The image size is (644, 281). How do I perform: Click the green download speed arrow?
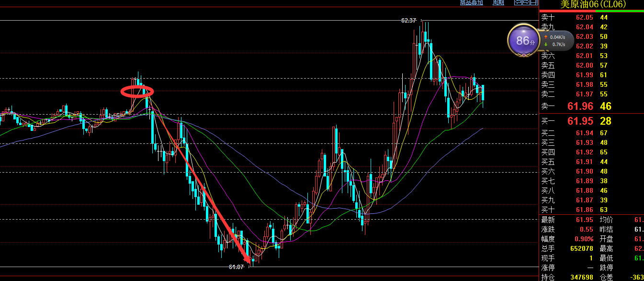pyautogui.click(x=545, y=45)
